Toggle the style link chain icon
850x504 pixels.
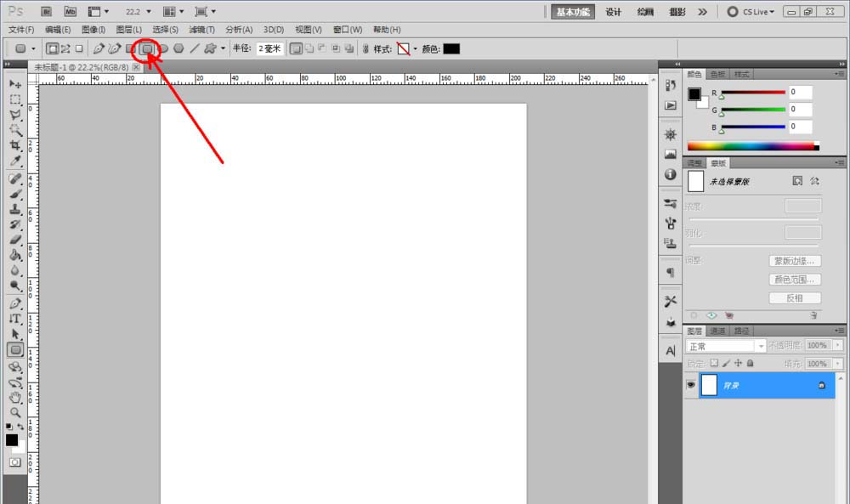tap(365, 48)
